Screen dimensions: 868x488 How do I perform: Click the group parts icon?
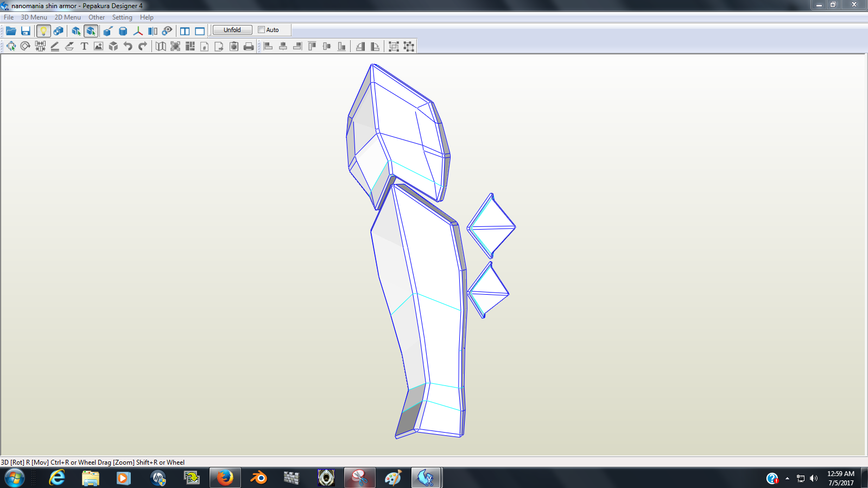tap(394, 46)
